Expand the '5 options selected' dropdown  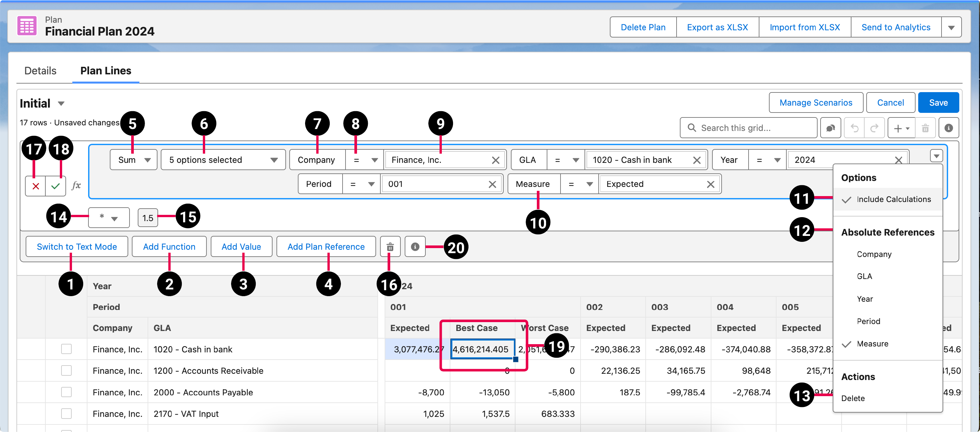(x=223, y=160)
